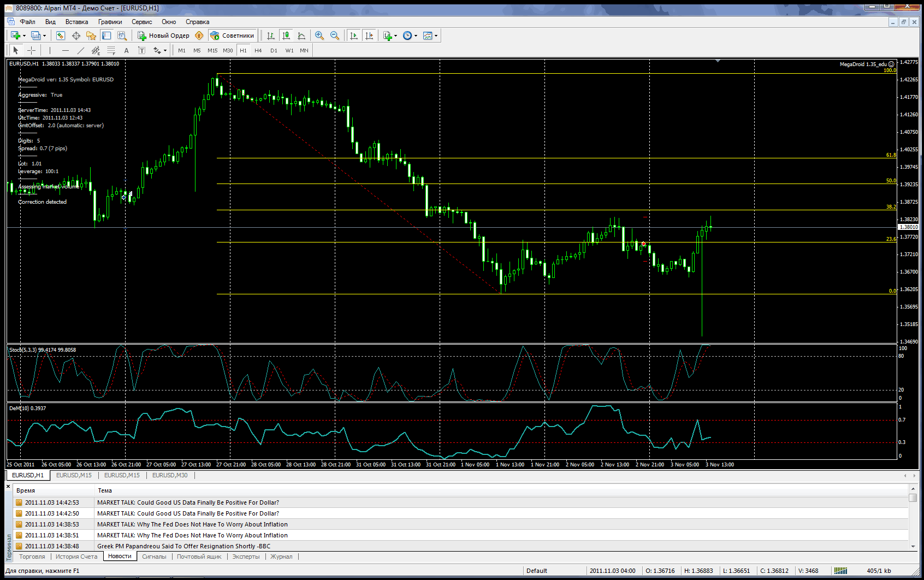The height and width of the screenshot is (580, 924).
Task: Pick the trendline drawing tool
Action: (80, 50)
